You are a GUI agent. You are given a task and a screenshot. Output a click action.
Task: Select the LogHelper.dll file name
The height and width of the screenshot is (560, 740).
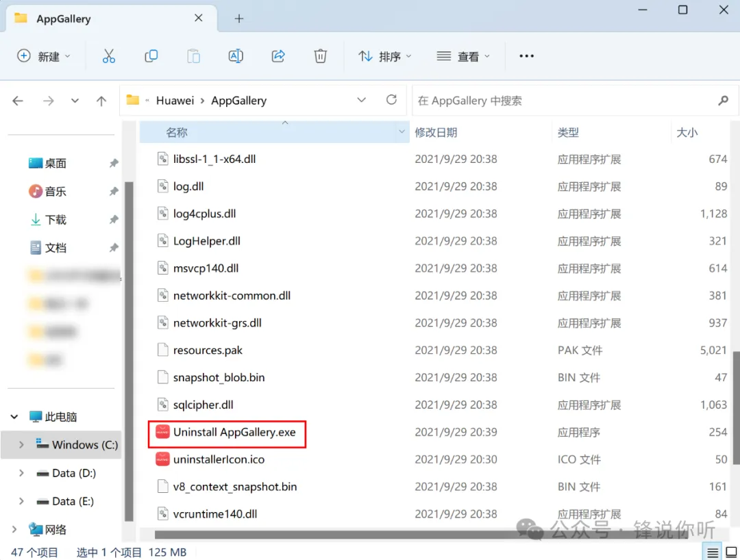tap(207, 241)
